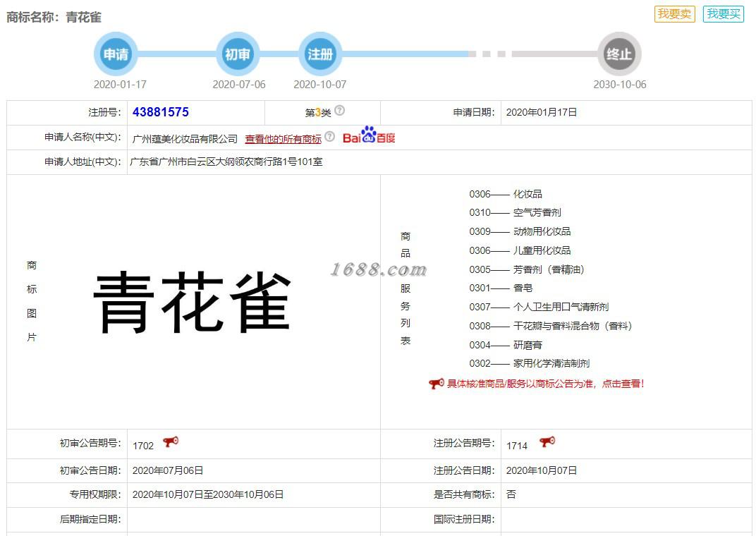756x536 pixels.
Task: Select goods item 0309 动物用化妆品
Action: point(520,231)
